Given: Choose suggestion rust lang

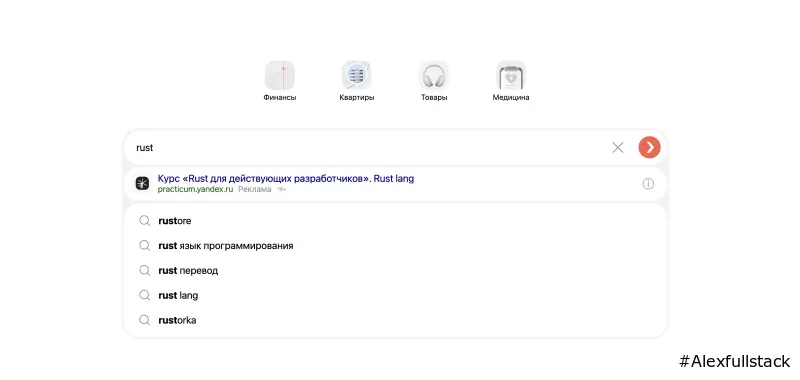Looking at the screenshot, I should tap(395, 295).
